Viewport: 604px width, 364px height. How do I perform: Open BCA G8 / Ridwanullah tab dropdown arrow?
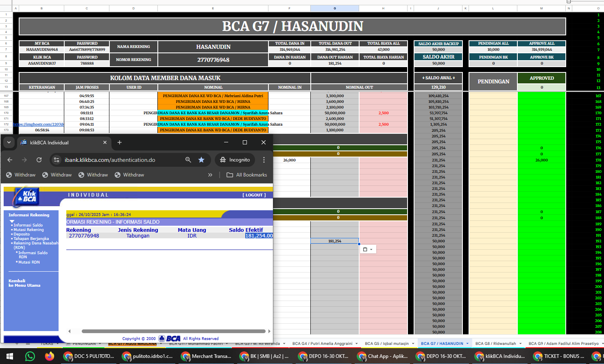pyautogui.click(x=521, y=344)
